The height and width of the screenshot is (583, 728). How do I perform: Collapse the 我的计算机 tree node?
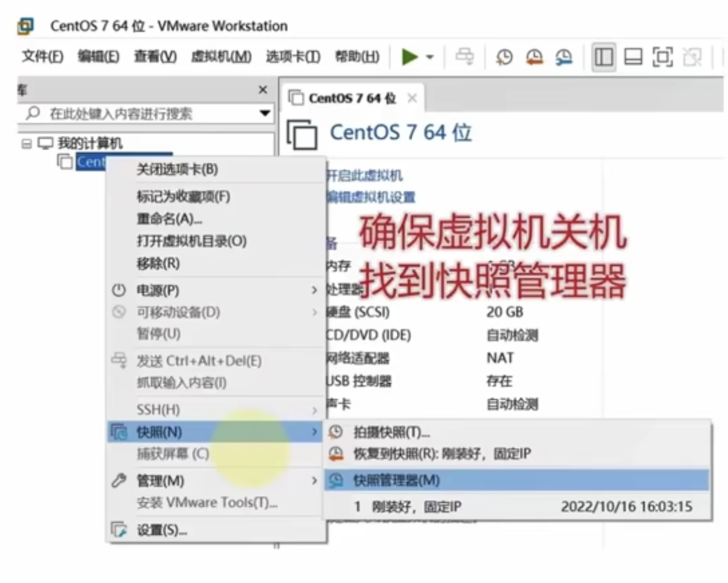[x=26, y=143]
